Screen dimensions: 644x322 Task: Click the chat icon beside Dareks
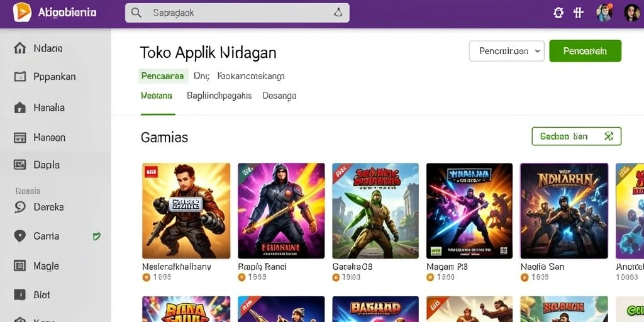click(x=19, y=207)
